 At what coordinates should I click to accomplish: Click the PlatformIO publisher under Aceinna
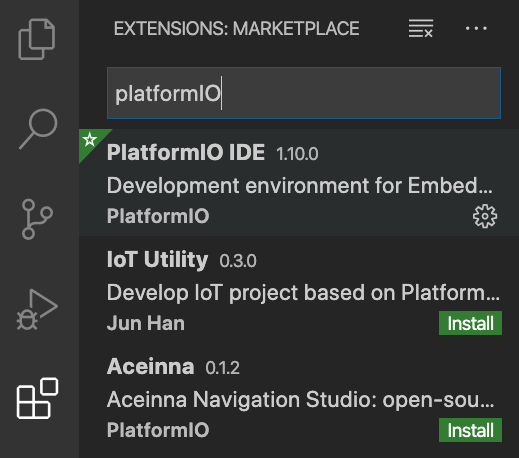158,430
